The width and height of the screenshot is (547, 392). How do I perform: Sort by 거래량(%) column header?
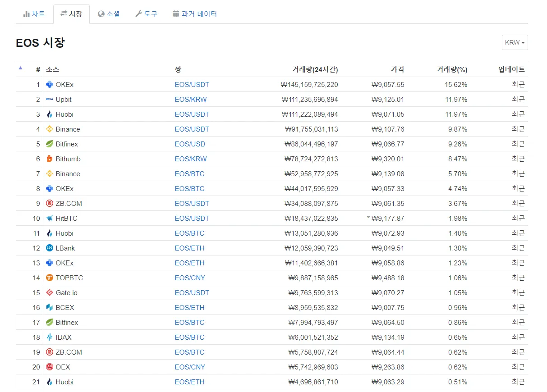click(x=452, y=69)
